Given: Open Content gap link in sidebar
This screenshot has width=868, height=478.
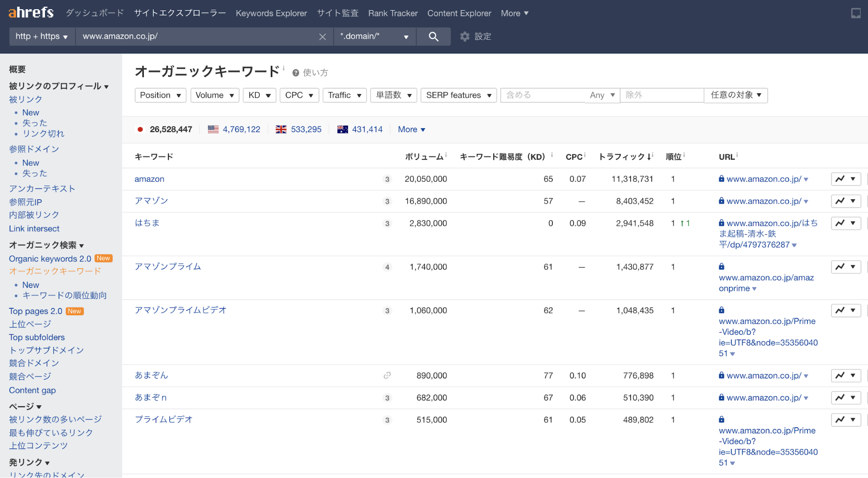Looking at the screenshot, I should tap(33, 390).
